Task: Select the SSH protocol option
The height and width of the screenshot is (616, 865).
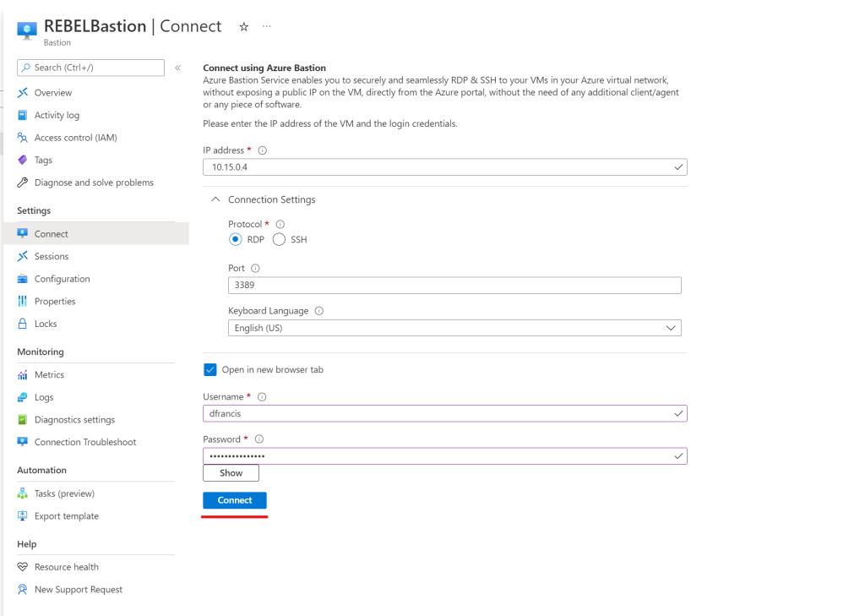Action: coord(277,239)
